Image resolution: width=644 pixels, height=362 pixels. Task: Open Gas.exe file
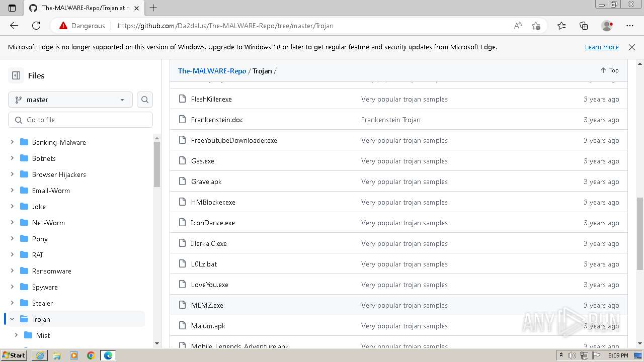[x=203, y=161]
